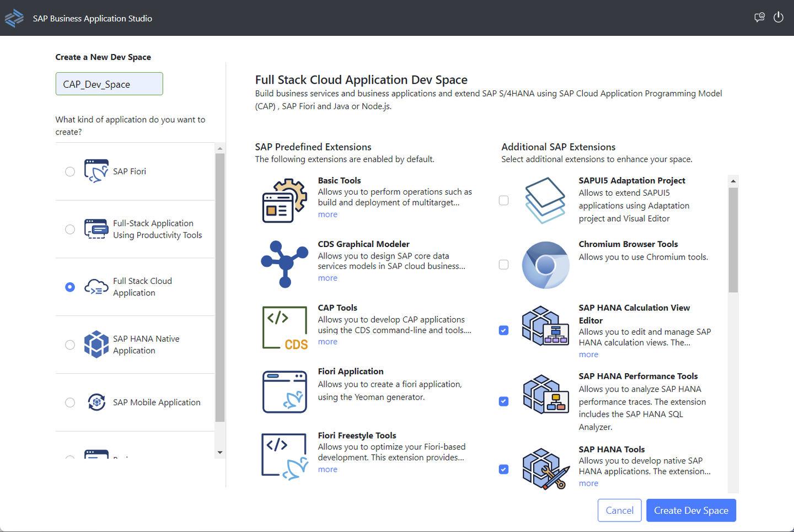
Task: Click the 'SAP Predefined Extensions' heading
Action: click(313, 147)
